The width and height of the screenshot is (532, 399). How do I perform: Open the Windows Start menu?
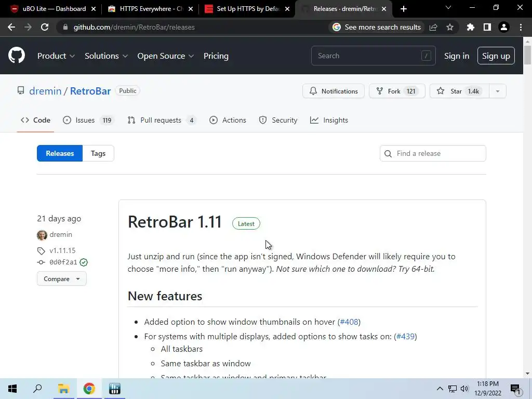tap(12, 389)
